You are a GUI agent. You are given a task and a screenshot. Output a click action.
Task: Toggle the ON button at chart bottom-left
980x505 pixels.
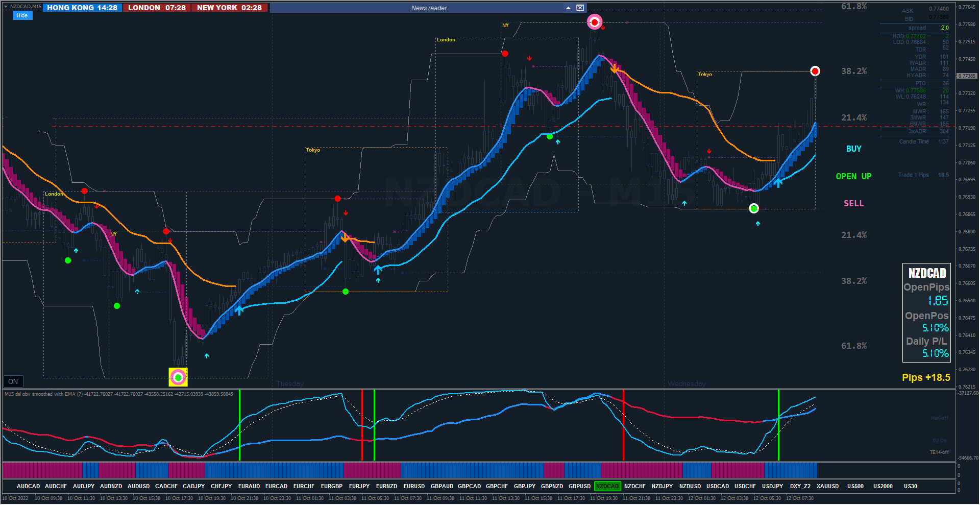[13, 381]
